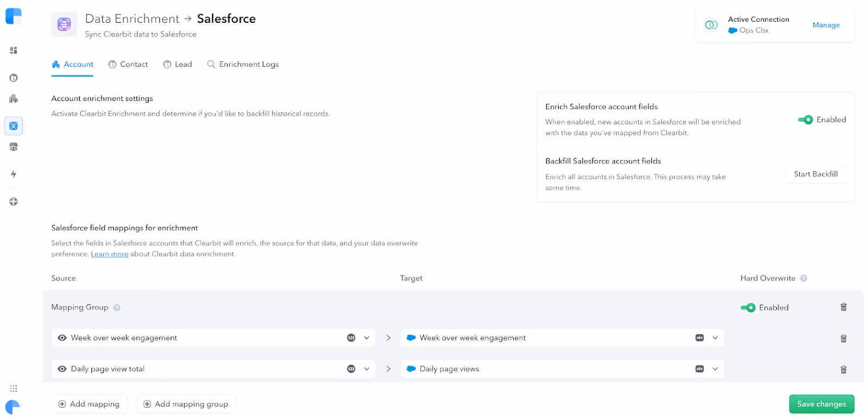Open the companies building icon in the sidebar
Viewport: 868px width, 418px height.
pos(14,99)
